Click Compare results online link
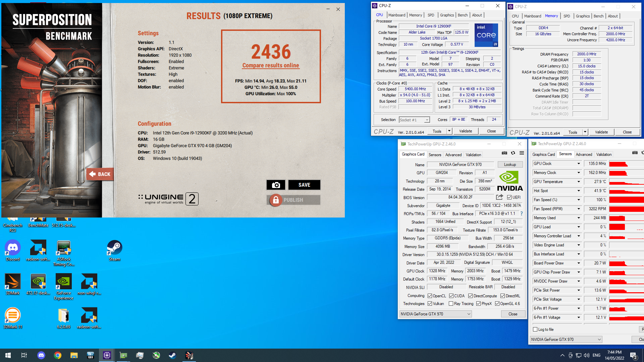 271,65
